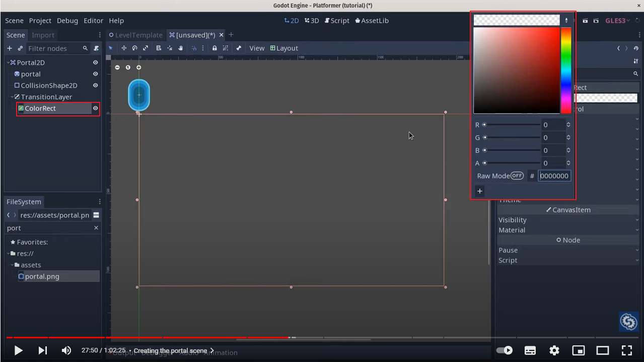Open the skeleton bone options icon
Screen dimensions: 644x362
239,48
